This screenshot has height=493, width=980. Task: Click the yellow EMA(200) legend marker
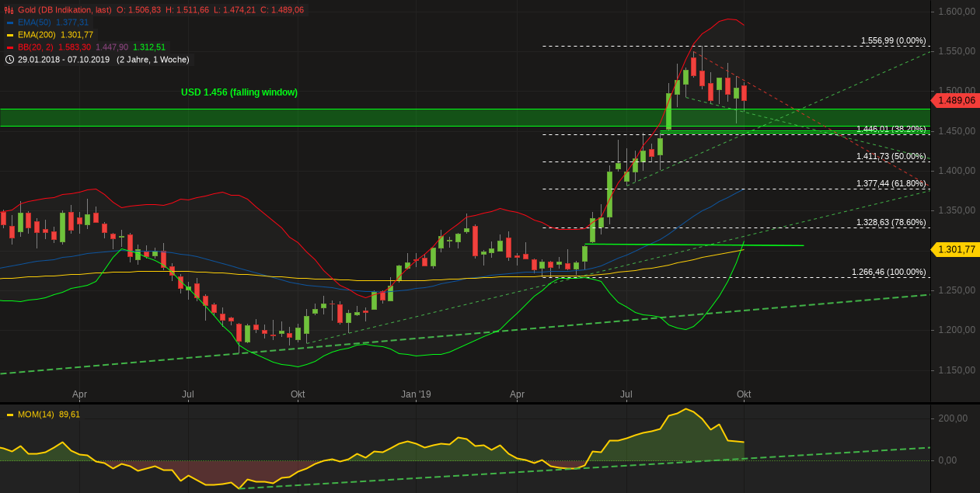click(x=10, y=35)
